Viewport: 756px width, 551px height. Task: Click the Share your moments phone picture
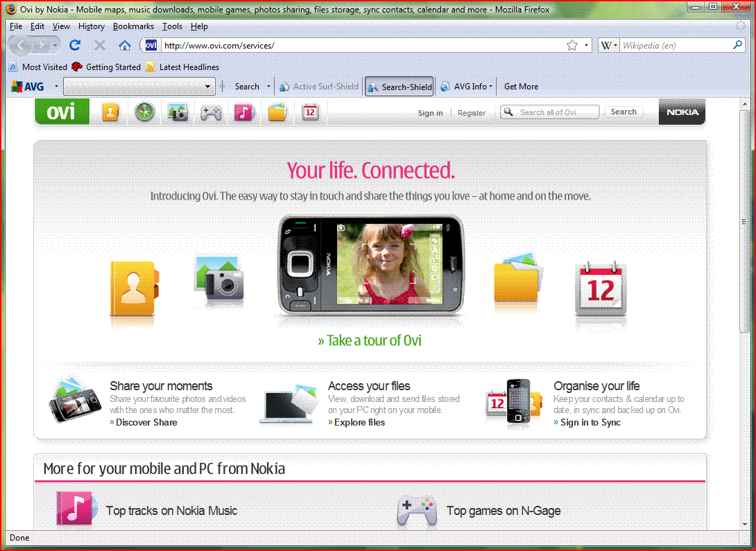pyautogui.click(x=75, y=401)
